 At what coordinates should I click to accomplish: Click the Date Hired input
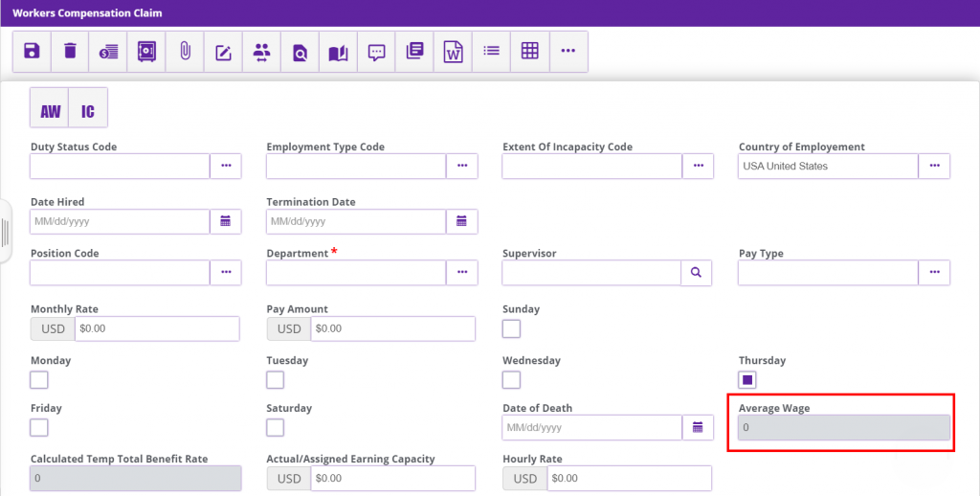[x=120, y=221]
